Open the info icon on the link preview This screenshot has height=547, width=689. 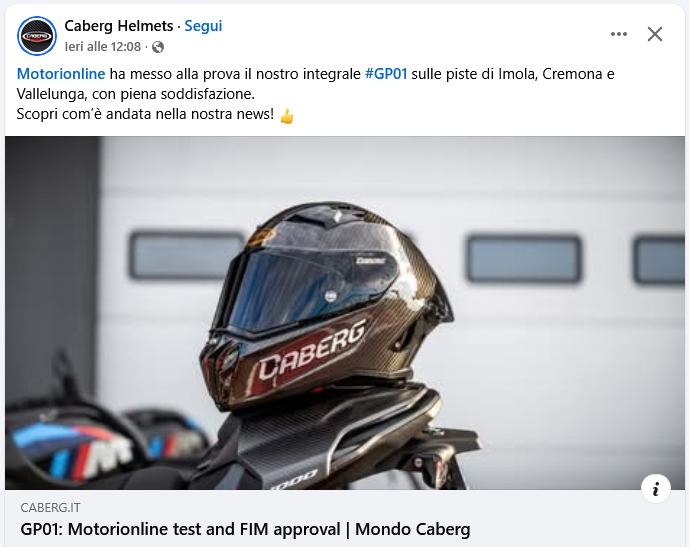pyautogui.click(x=656, y=489)
